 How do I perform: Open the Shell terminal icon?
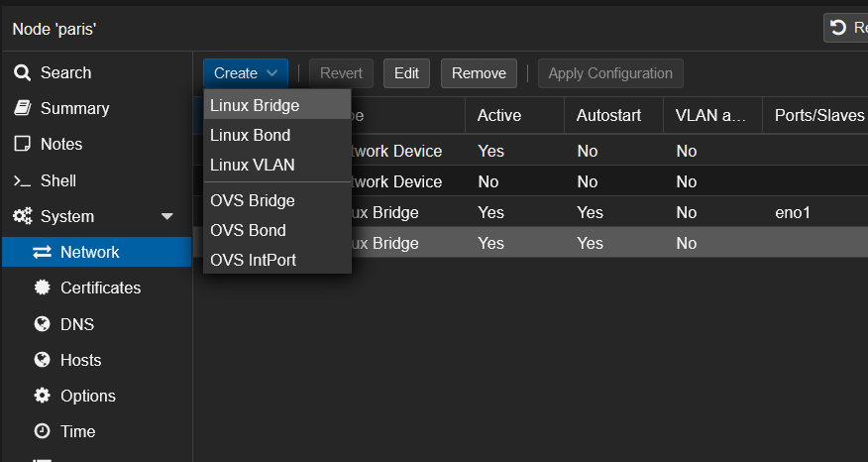point(22,180)
